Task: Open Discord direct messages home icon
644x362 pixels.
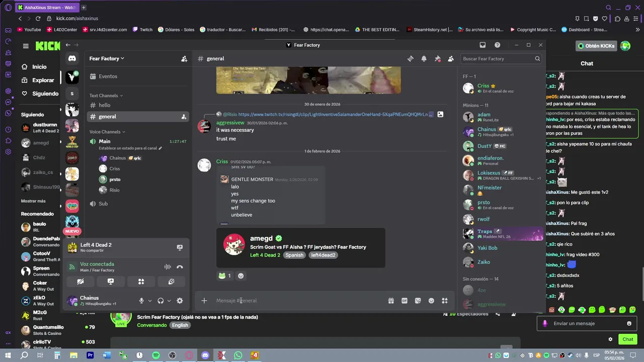Action: coord(72,59)
